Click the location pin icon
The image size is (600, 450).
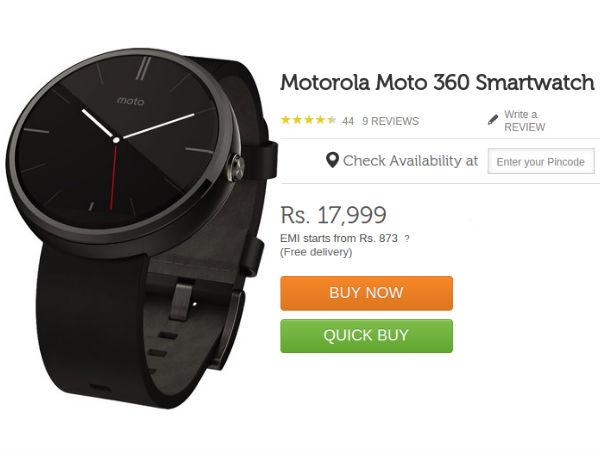[332, 160]
